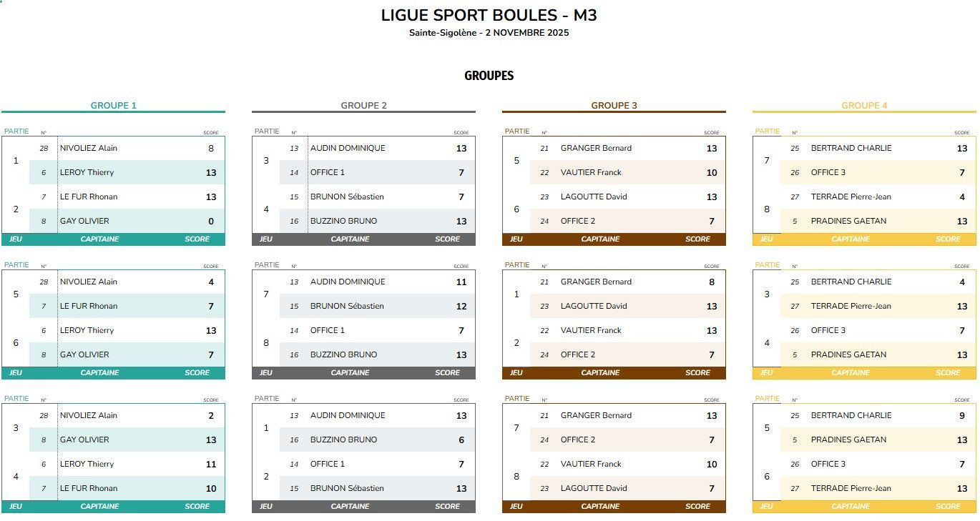Screen dimensions: 980x521
Task: Click BRUNON Sébastien's score of 12
Action: pyautogui.click(x=461, y=307)
